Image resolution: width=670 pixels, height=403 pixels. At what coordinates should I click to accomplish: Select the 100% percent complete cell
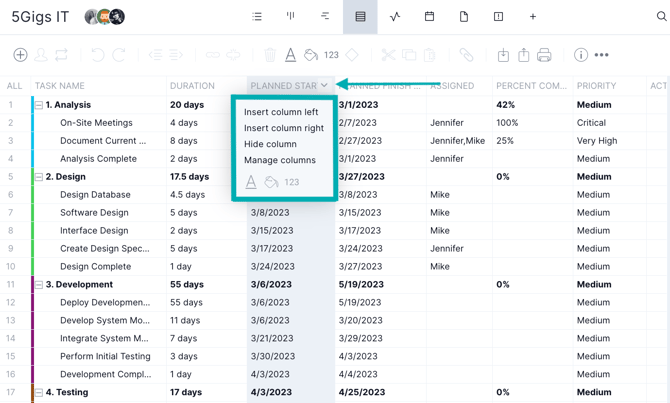(x=507, y=123)
